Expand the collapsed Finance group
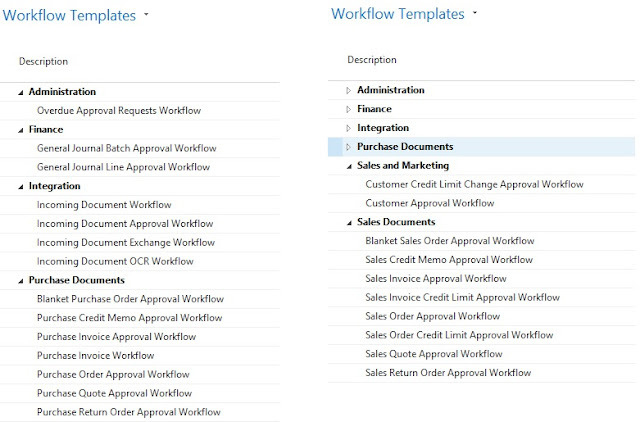The width and height of the screenshot is (640, 422). 349,109
